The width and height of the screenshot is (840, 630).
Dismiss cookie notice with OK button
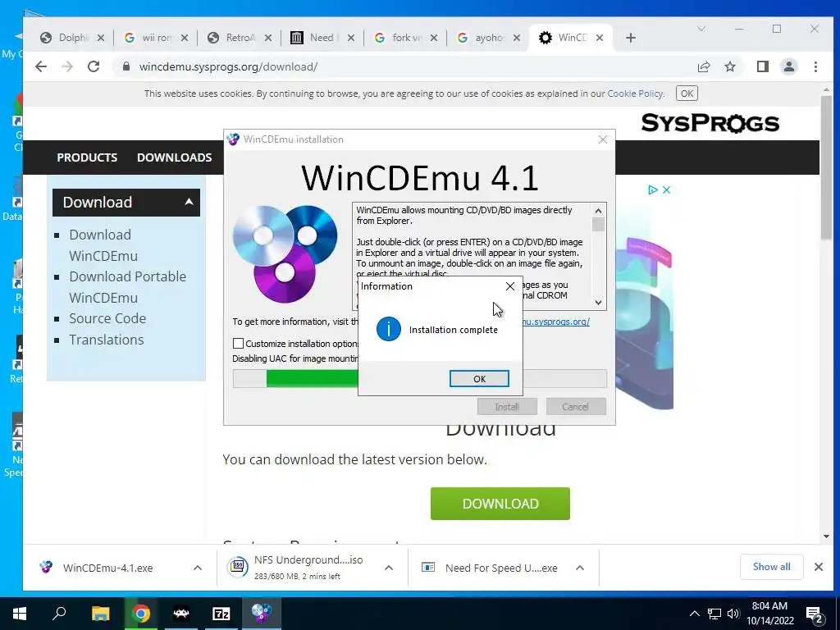[687, 94]
